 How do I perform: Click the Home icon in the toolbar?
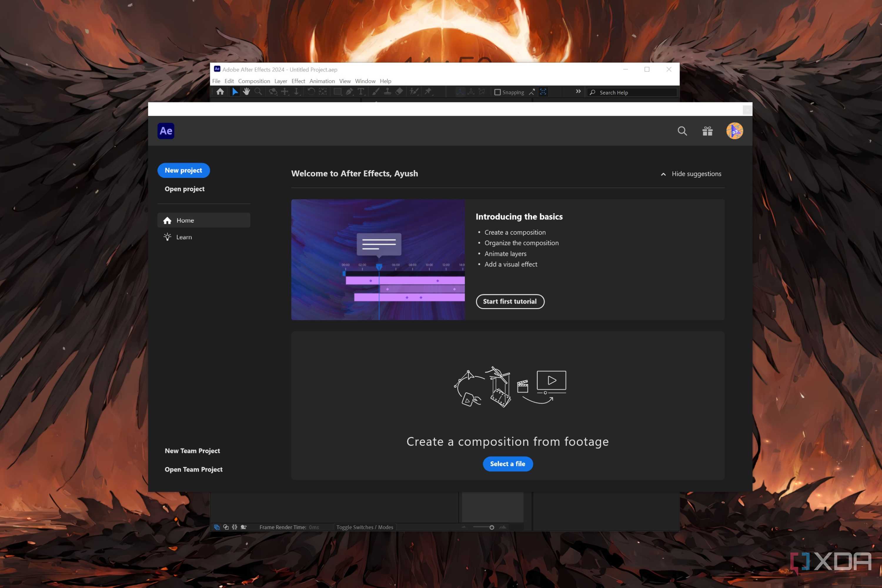pyautogui.click(x=220, y=92)
